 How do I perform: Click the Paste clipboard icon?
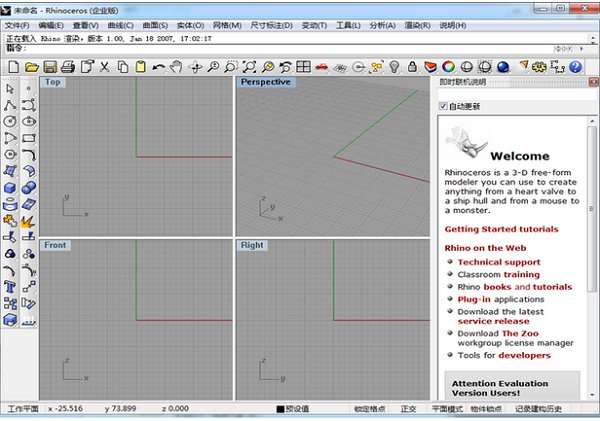[140, 67]
